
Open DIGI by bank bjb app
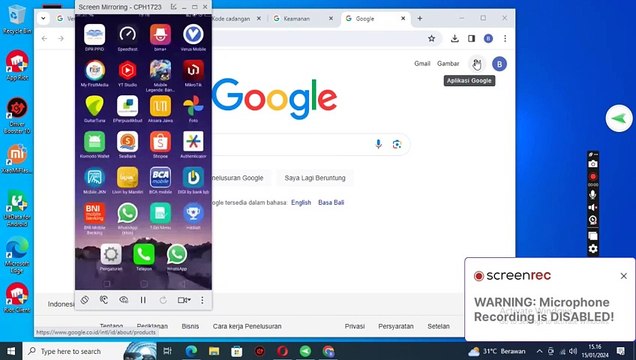tap(193, 178)
